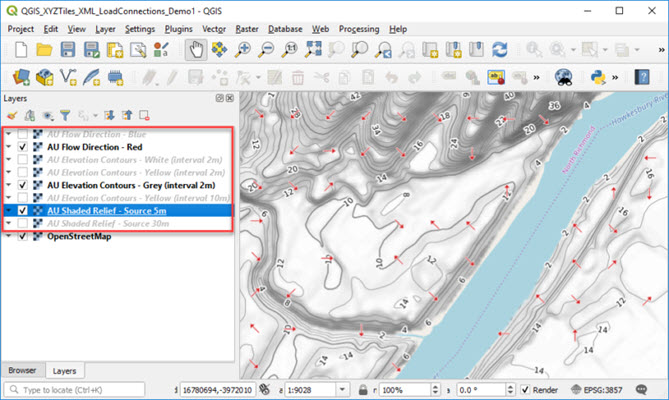
Task: Collapse AU Shaded Relief - Source 5m arrow
Action: click(9, 210)
